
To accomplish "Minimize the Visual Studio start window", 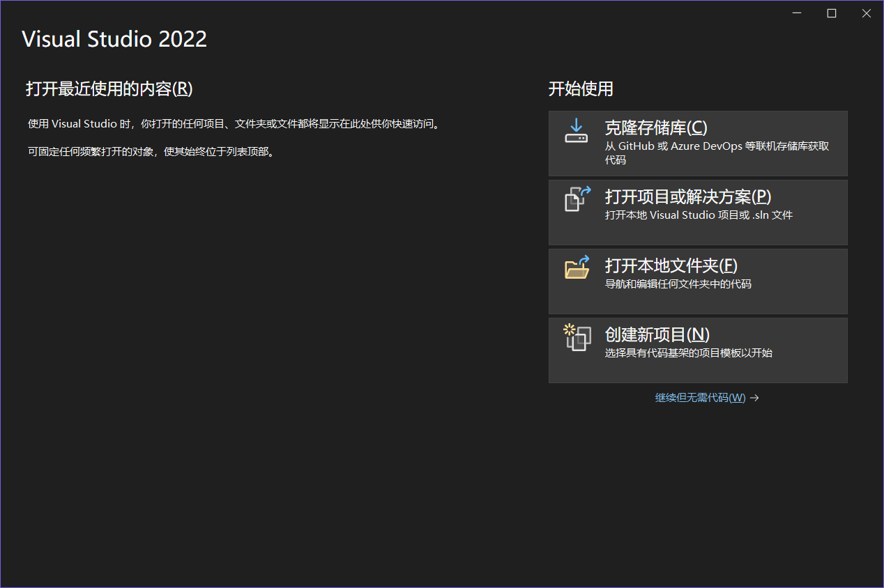I will 796,13.
